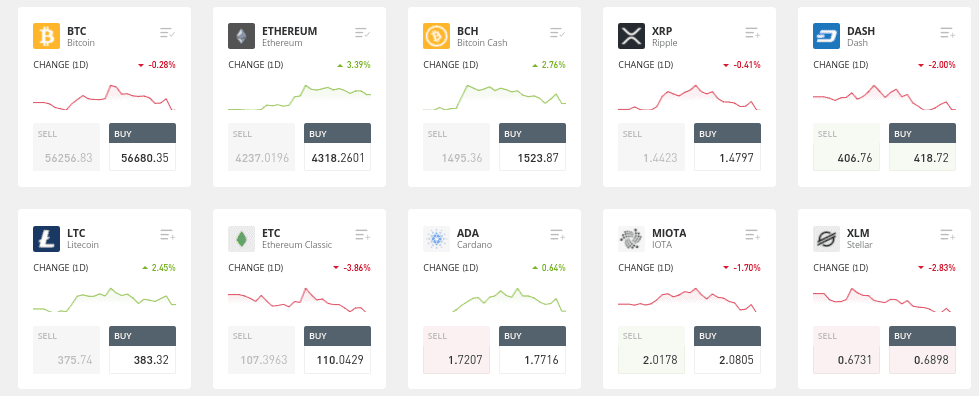This screenshot has height=396, width=979.
Task: Select the Litecoin LTC logo icon
Action: coord(46,239)
